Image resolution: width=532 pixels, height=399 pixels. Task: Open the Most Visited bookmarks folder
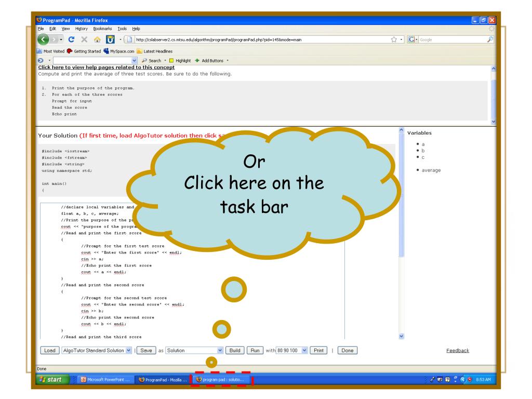pyautogui.click(x=50, y=51)
